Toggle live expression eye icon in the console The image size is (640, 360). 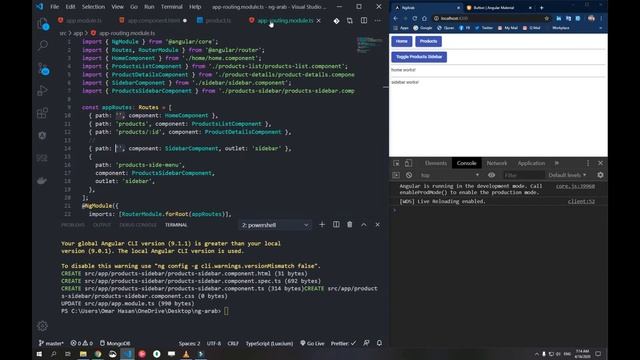pyautogui.click(x=491, y=175)
